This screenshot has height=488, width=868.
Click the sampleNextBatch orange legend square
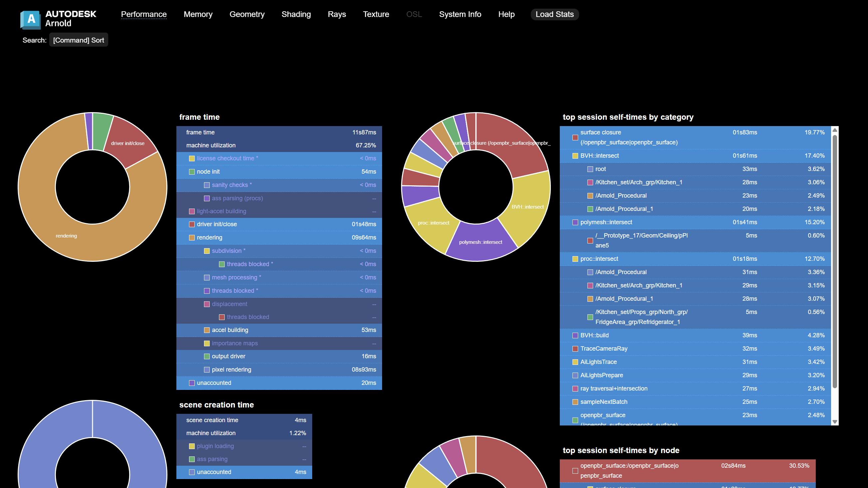tap(575, 402)
